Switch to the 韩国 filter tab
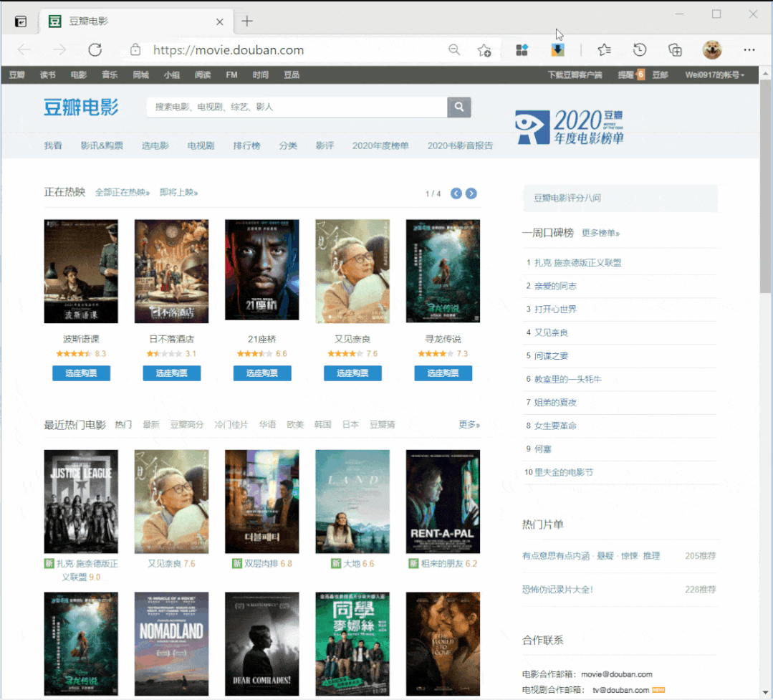Screen dimensions: 773x700 (x=322, y=425)
